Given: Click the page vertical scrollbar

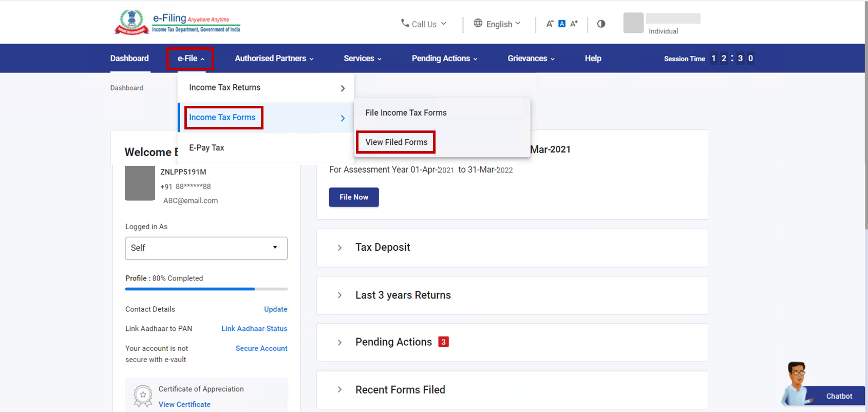Looking at the screenshot, I should coord(865,128).
